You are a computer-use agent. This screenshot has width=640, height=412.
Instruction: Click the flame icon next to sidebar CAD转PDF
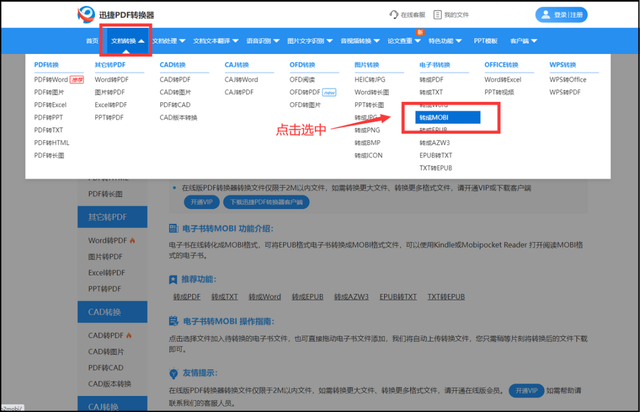tap(129, 335)
